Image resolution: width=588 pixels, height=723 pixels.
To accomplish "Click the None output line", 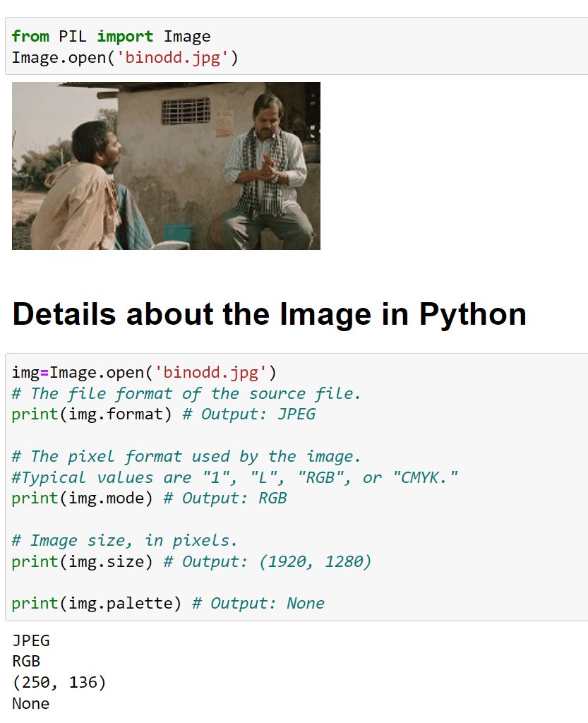I will (x=31, y=703).
